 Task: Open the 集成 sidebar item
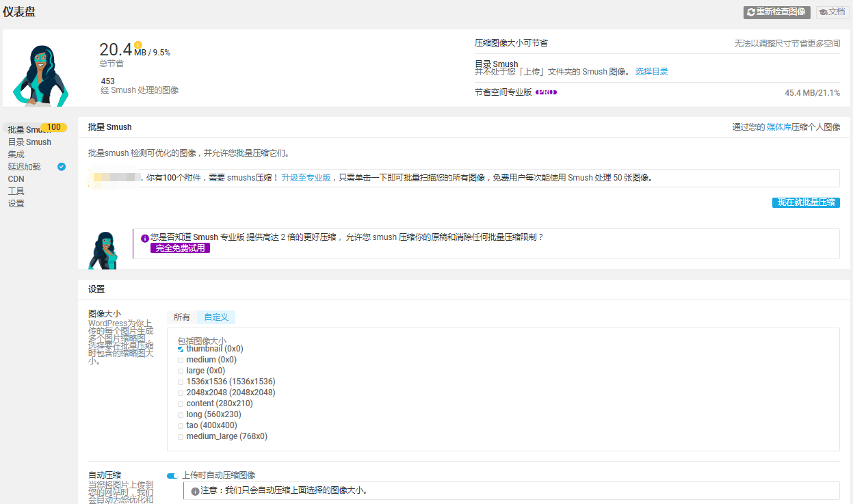16,155
